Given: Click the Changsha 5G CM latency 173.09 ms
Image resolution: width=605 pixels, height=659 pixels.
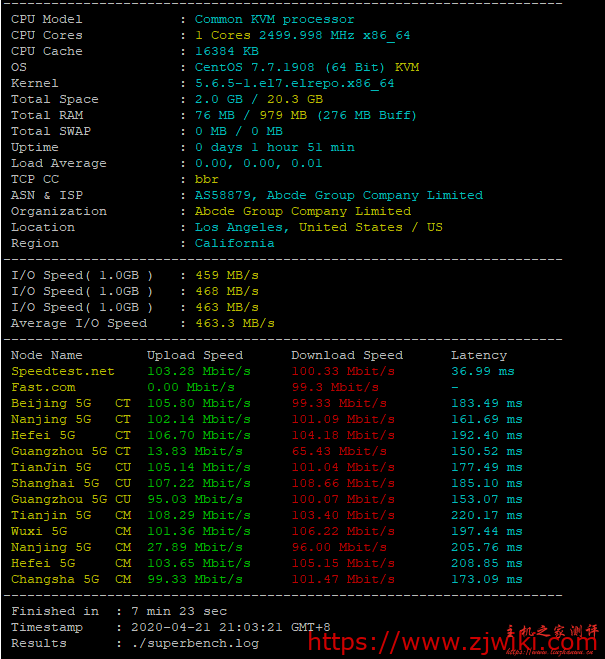Looking at the screenshot, I should tap(486, 579).
